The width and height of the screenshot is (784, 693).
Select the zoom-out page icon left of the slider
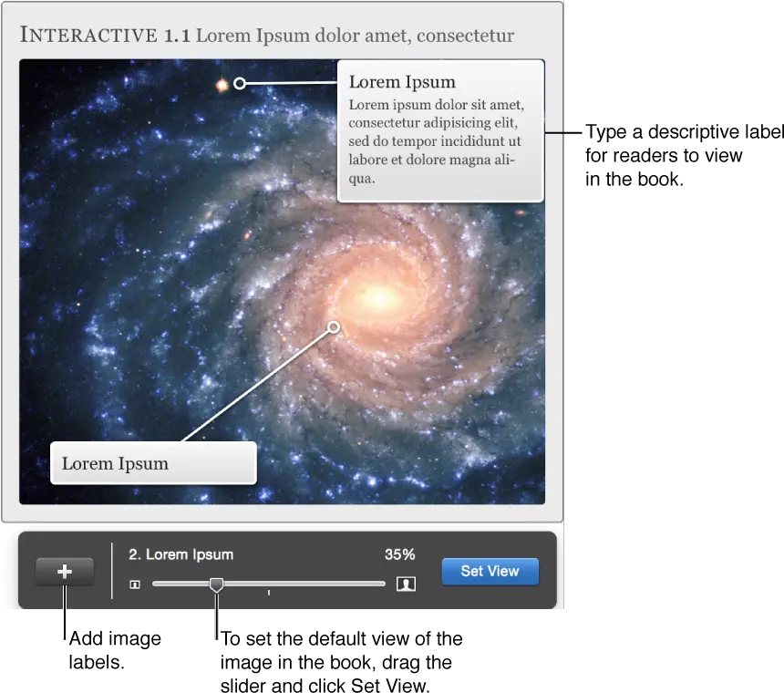pos(134,584)
